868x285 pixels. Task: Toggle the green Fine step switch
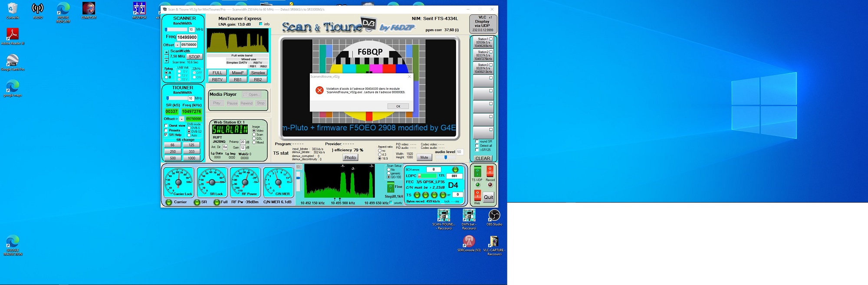click(391, 187)
